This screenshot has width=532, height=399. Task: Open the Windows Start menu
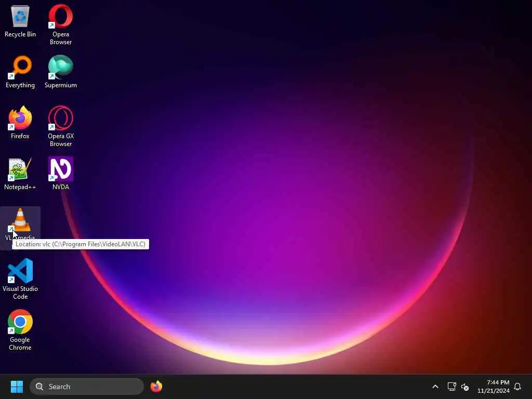(x=17, y=387)
